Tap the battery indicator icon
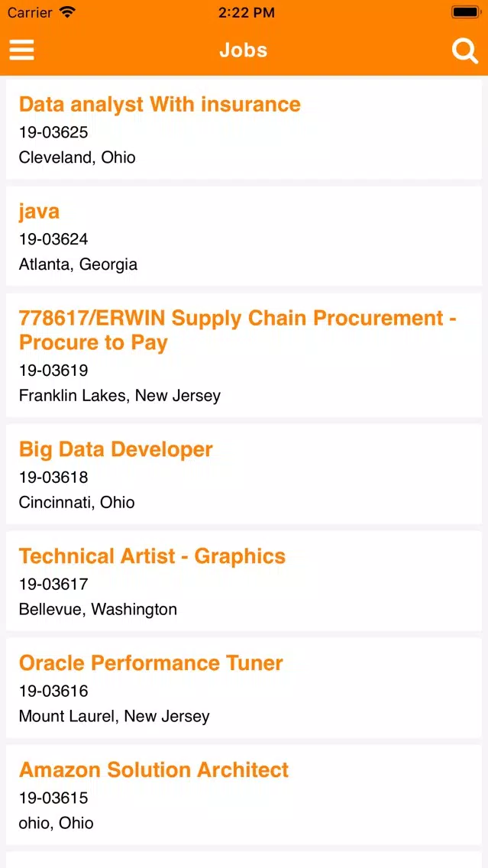 [x=466, y=12]
